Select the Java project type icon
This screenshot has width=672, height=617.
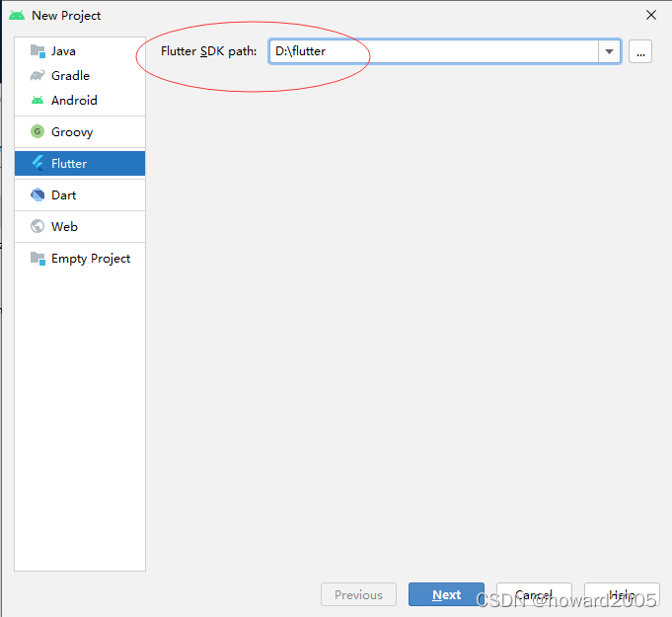(x=37, y=51)
